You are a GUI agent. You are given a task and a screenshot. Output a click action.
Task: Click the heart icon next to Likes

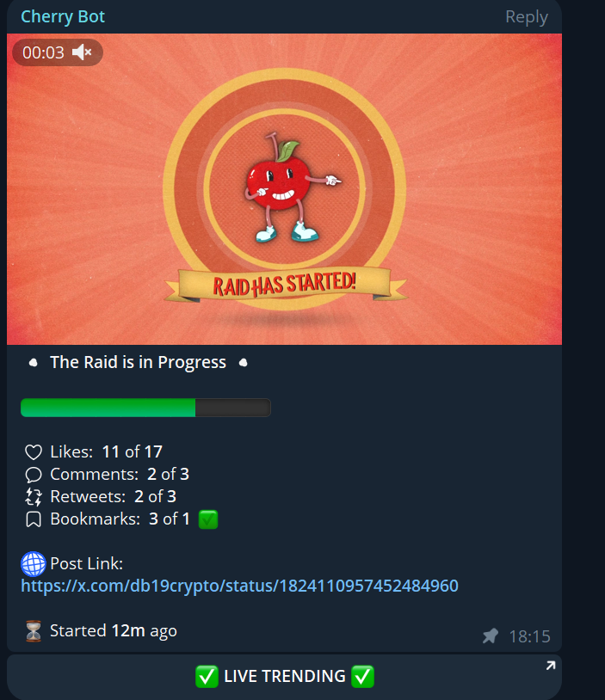point(34,452)
